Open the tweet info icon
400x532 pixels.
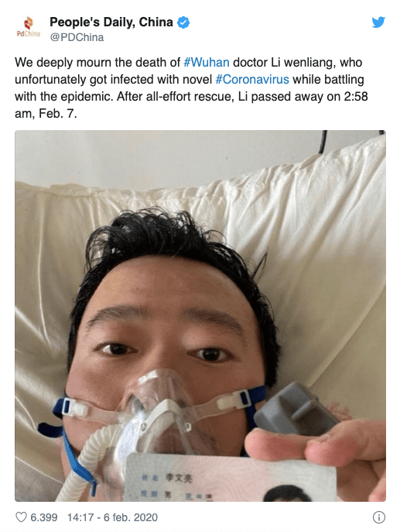[378, 517]
